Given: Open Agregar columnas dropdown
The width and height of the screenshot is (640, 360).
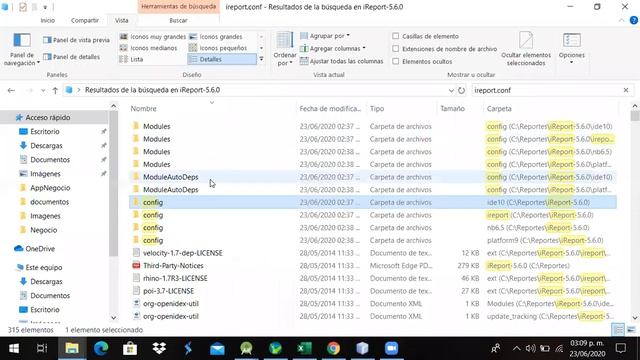Looking at the screenshot, I should [x=332, y=49].
